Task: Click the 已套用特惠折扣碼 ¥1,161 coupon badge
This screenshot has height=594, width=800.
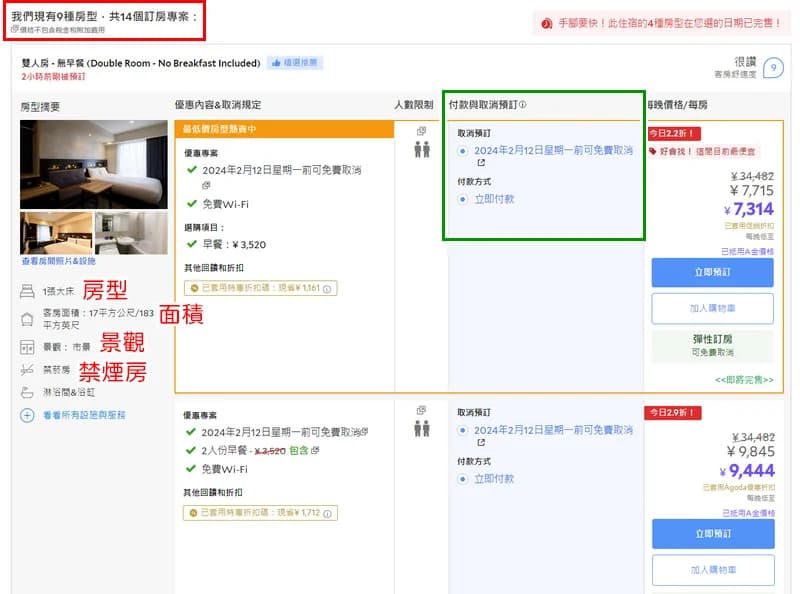Action: (261, 288)
